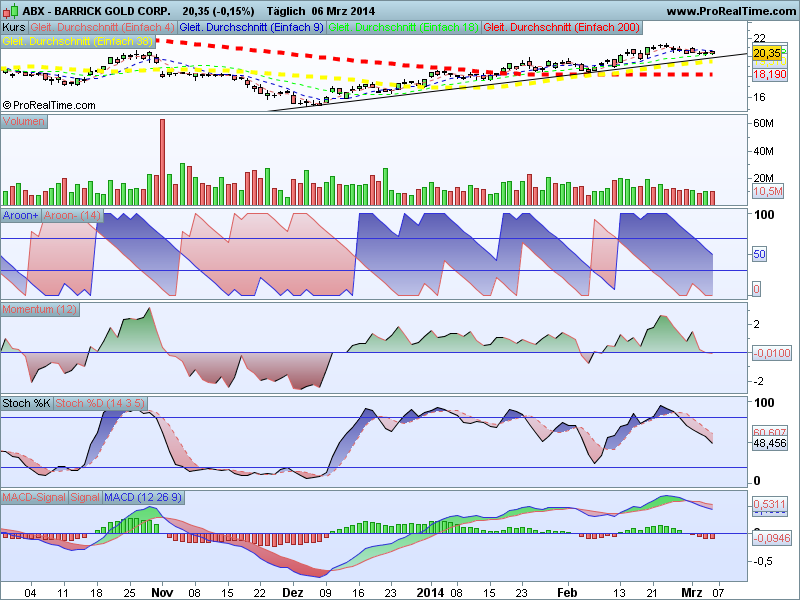Click the Dez label on time axis

pos(292,593)
